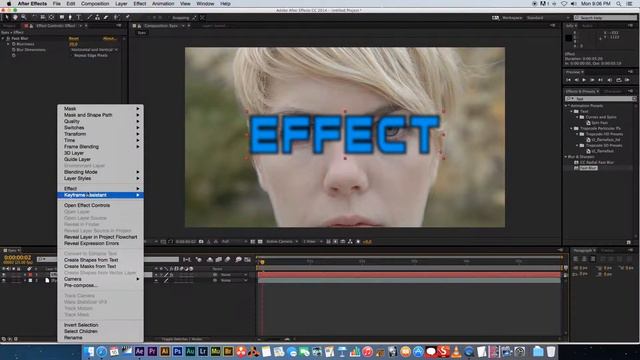Open the Blending Mode submenu
The width and height of the screenshot is (640, 360).
tap(100, 172)
